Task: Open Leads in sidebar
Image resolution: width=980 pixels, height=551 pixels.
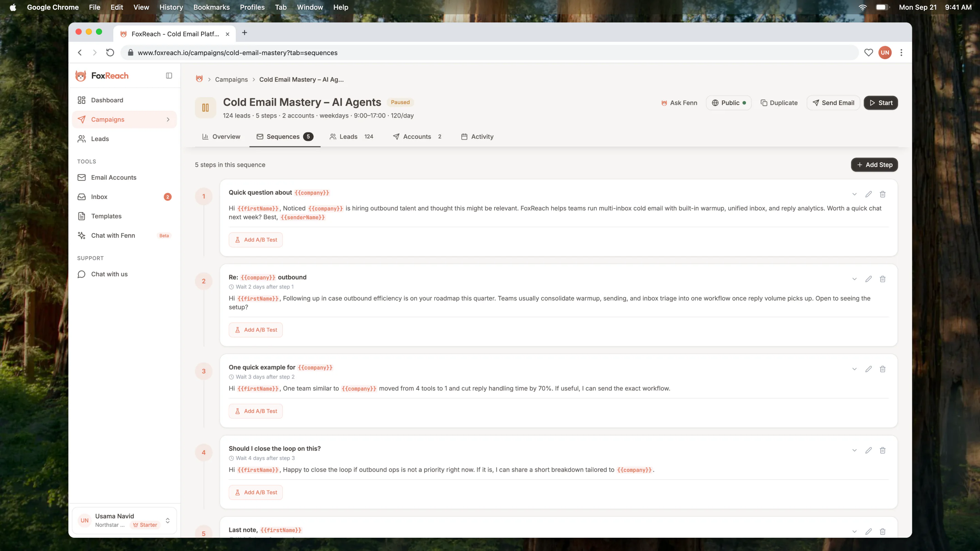Action: [x=125, y=139]
